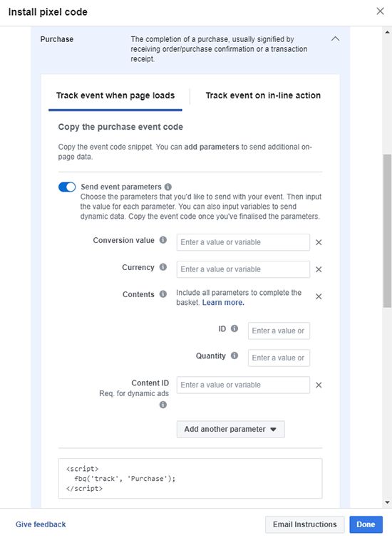Image resolution: width=392 pixels, height=540 pixels.
Task: Remove the Content ID parameter
Action: [x=319, y=385]
